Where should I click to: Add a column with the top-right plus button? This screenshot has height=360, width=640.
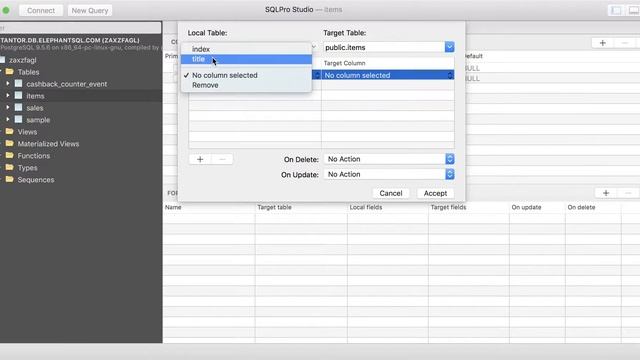point(602,43)
